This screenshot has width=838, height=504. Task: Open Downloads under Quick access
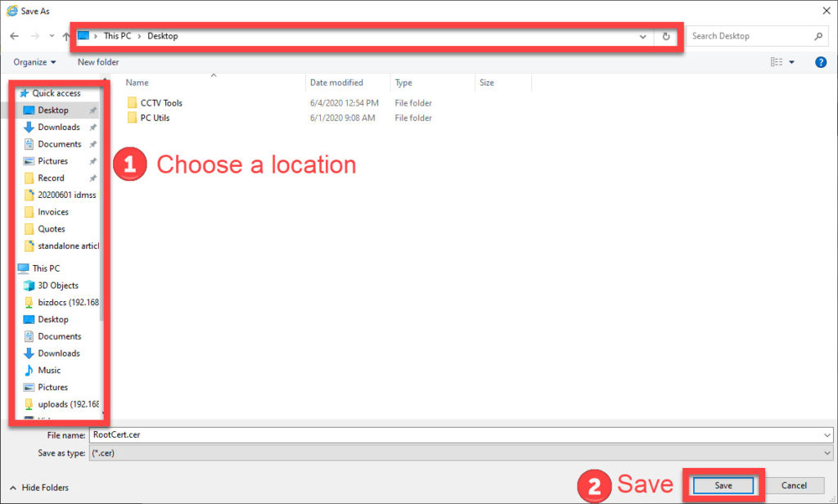tap(58, 127)
